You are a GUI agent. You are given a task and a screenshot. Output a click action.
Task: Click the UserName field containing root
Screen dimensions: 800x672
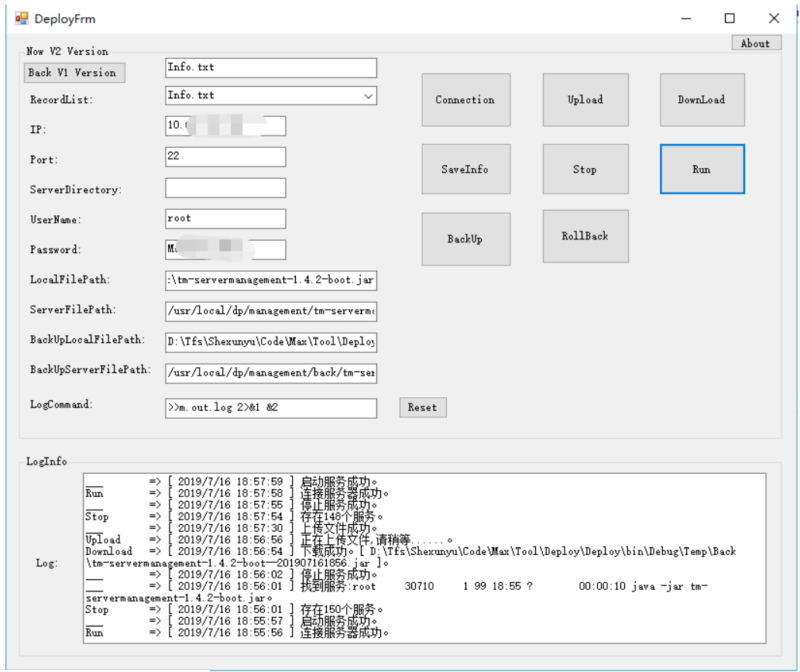tap(225, 219)
